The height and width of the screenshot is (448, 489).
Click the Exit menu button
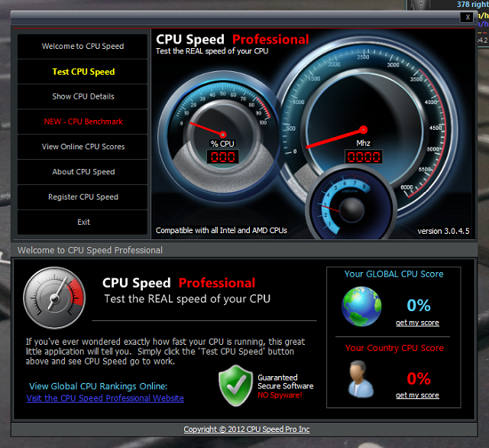(x=83, y=222)
